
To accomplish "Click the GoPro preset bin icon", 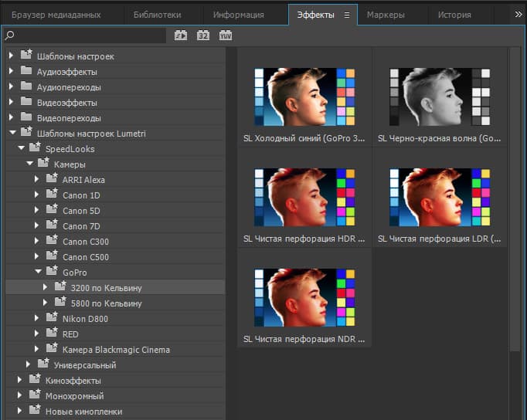I will tap(52, 270).
